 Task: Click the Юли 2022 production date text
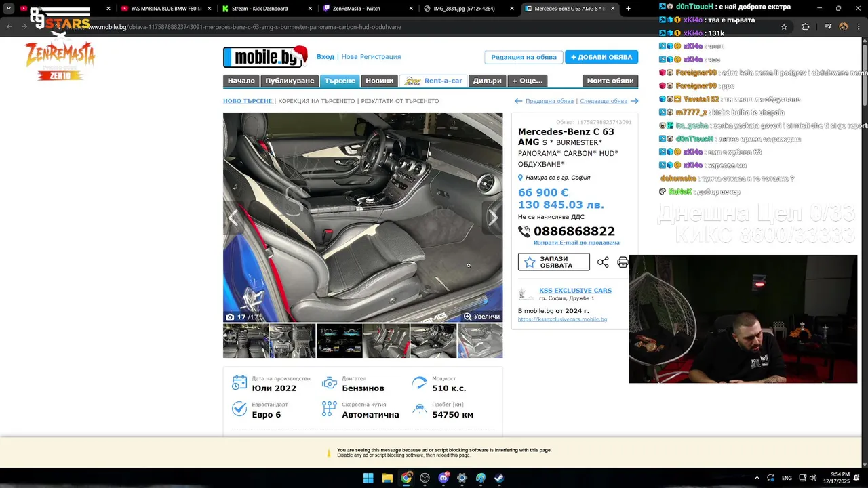point(274,388)
